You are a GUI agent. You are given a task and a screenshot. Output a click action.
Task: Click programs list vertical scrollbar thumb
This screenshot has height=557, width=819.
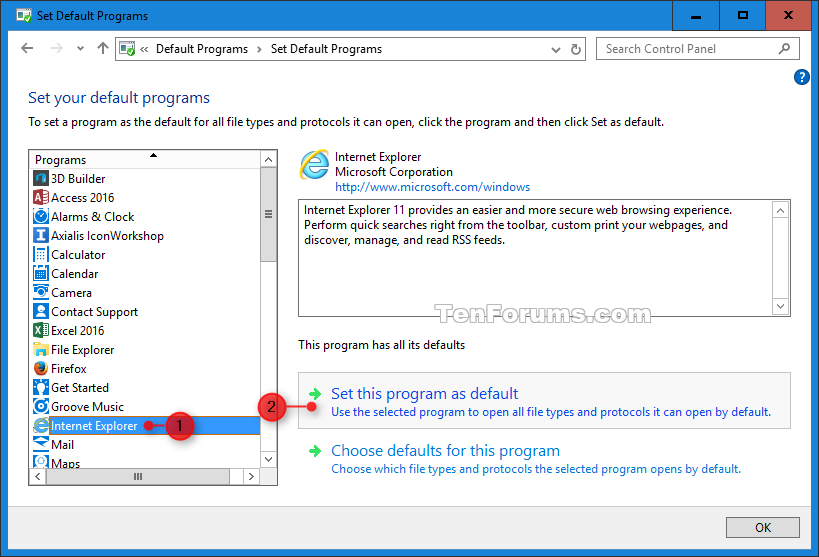click(x=268, y=214)
